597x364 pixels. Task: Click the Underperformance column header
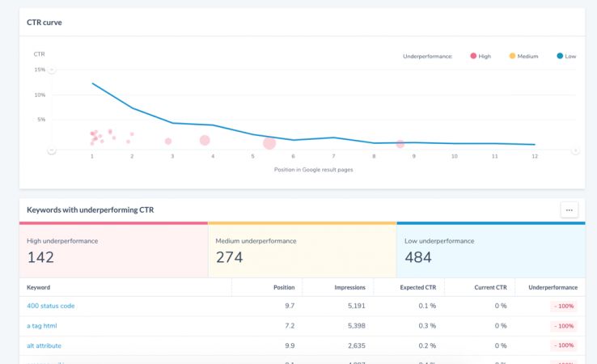(553, 287)
